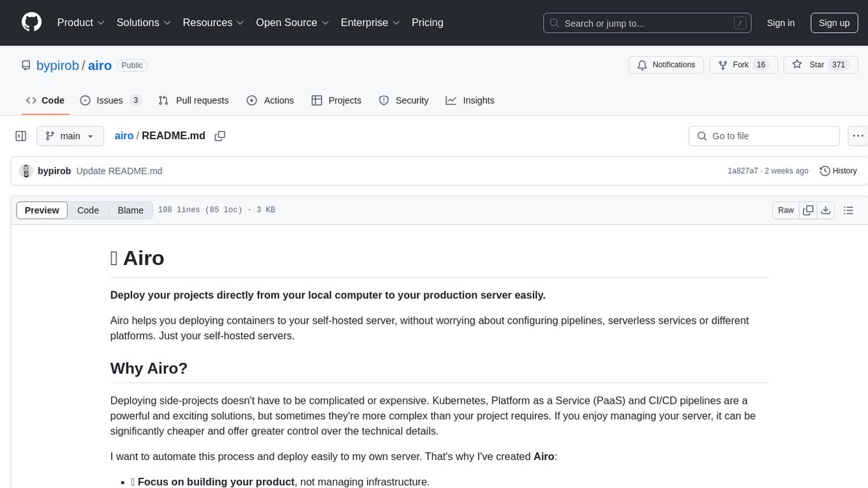This screenshot has height=488, width=868.
Task: Open commit author bypirob link
Action: click(54, 171)
